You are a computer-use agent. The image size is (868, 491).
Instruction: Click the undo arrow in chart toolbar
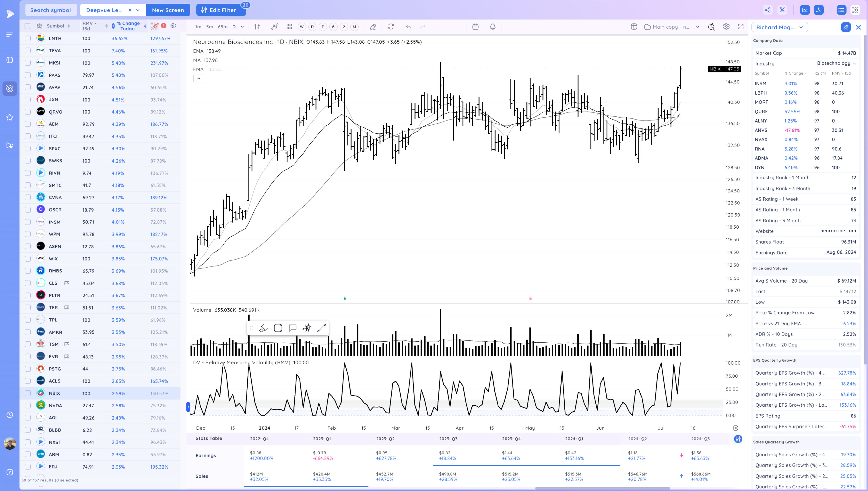(x=408, y=27)
